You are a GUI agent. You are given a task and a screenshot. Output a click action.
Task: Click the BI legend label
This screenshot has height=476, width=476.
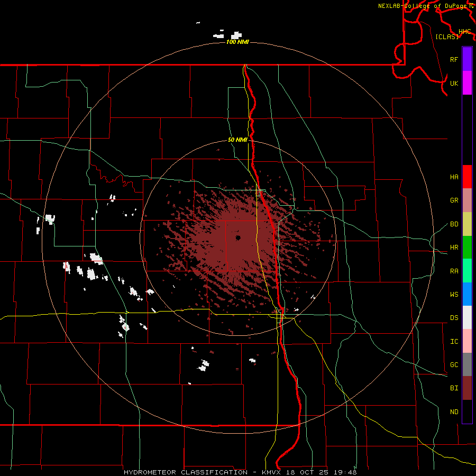454,388
